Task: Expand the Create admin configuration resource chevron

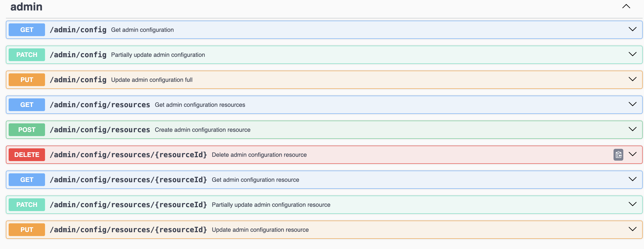Action: click(632, 129)
